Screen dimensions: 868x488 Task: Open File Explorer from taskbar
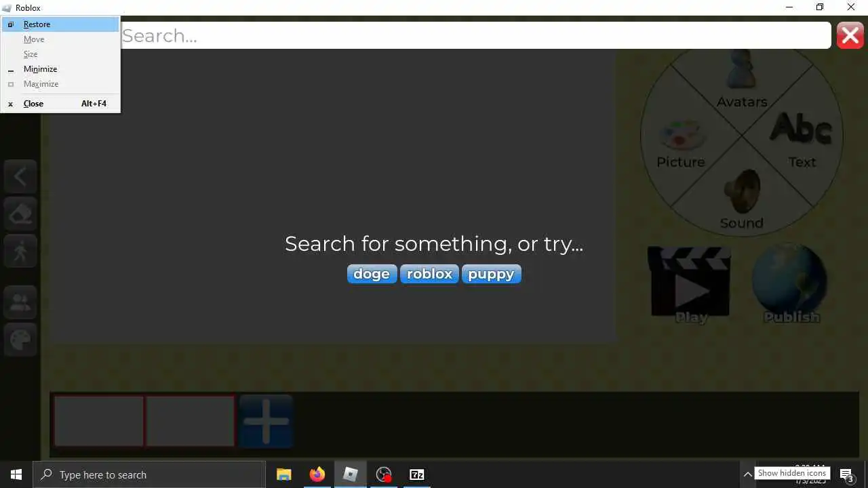pyautogui.click(x=284, y=474)
